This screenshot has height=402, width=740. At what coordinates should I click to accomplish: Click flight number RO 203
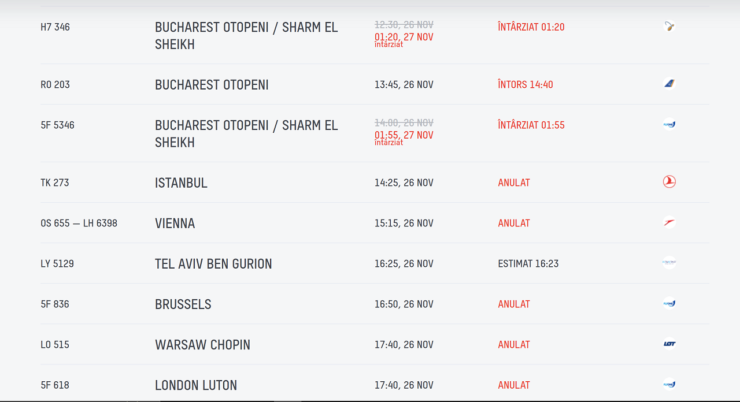55,84
